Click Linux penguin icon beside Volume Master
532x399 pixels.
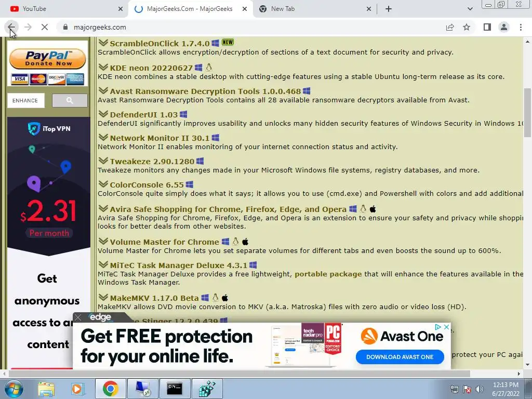point(235,241)
